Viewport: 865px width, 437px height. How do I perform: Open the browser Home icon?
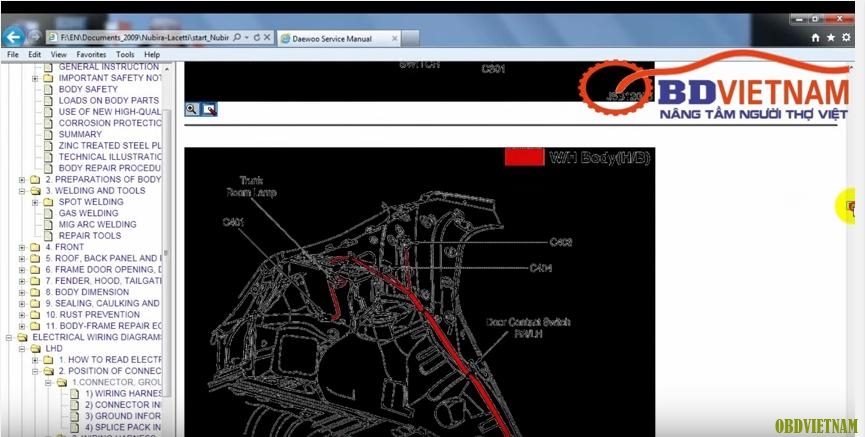815,38
